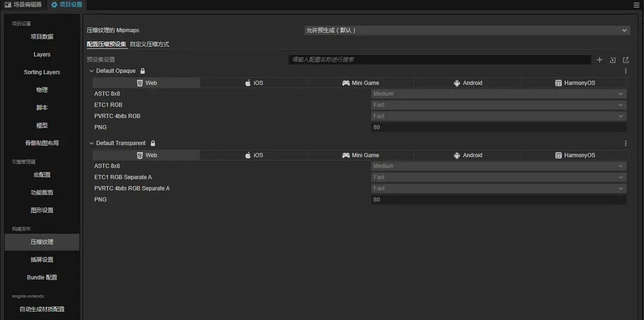
Task: Collapse the Default Opaque preset
Action: coord(91,71)
